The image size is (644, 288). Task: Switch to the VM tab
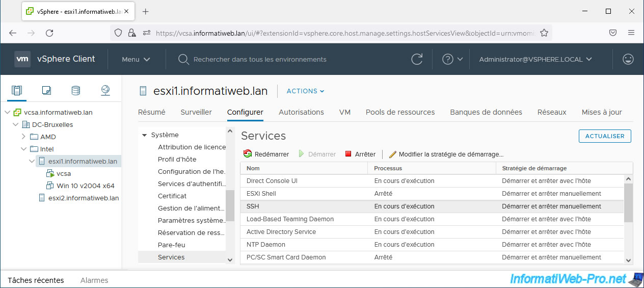pos(345,112)
